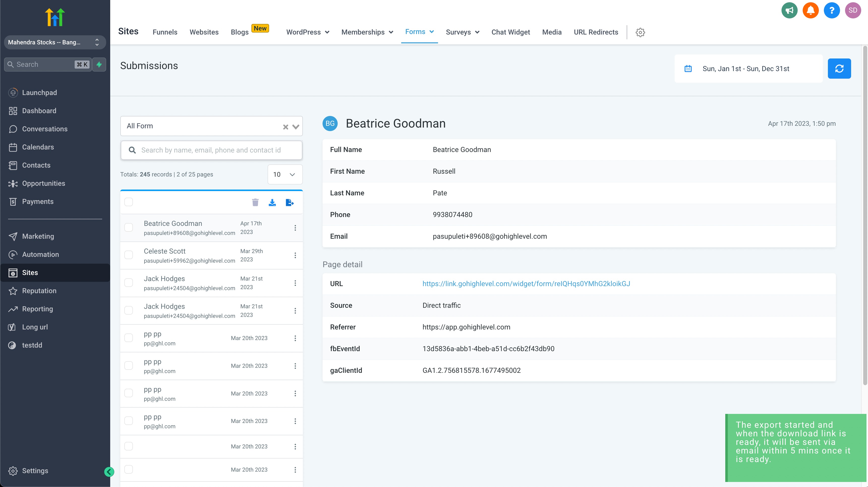Tick the checkbox for Beatrice Goodman
This screenshot has width=868, height=487.
click(x=129, y=227)
